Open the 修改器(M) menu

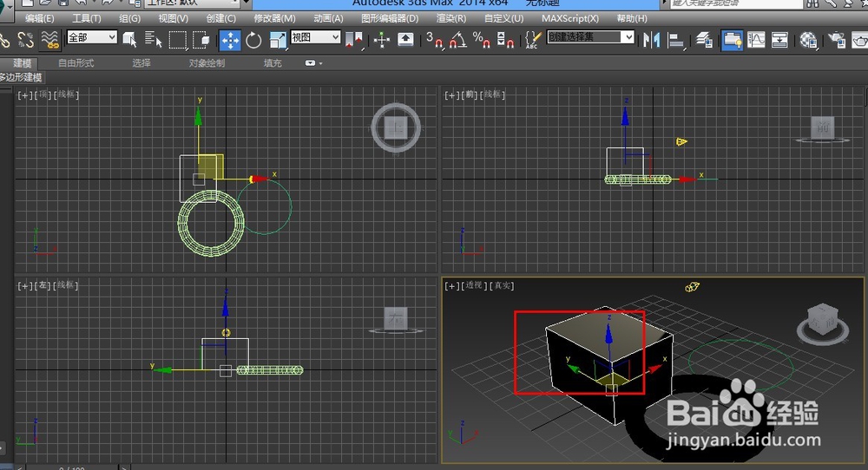[x=274, y=18]
